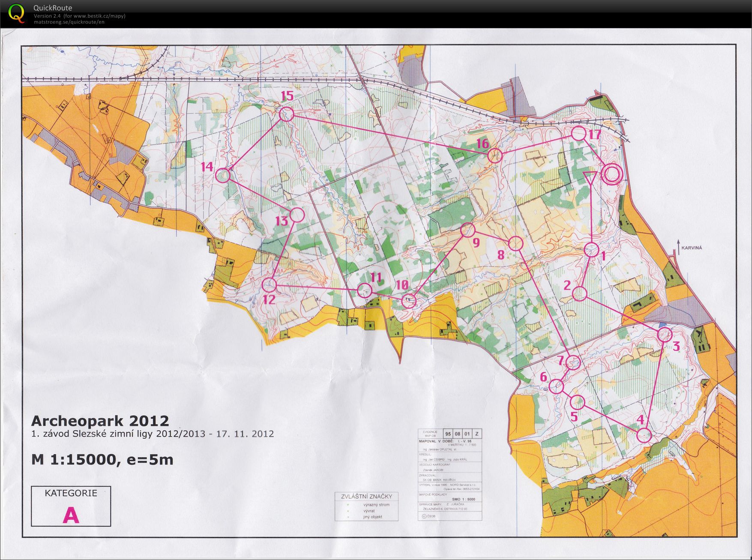The image size is (752, 560).
Task: Select control circle 15
Action: pos(286,114)
